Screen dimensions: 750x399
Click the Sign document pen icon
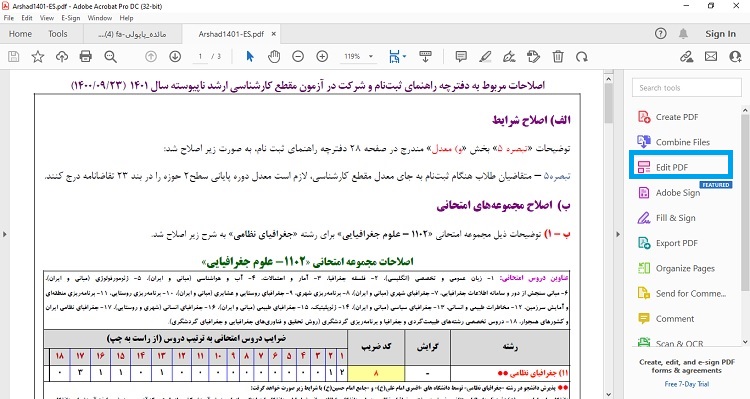click(x=509, y=56)
